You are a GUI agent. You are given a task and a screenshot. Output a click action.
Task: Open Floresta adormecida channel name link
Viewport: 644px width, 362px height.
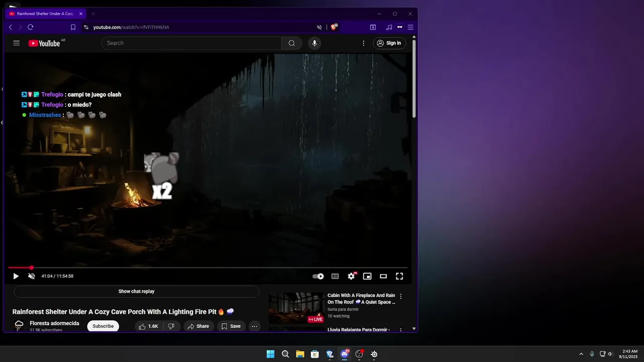tap(54, 323)
